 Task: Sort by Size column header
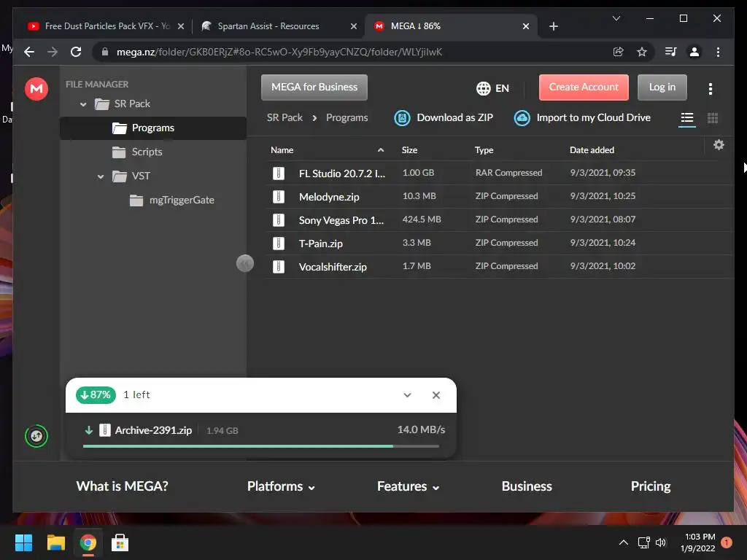(409, 150)
